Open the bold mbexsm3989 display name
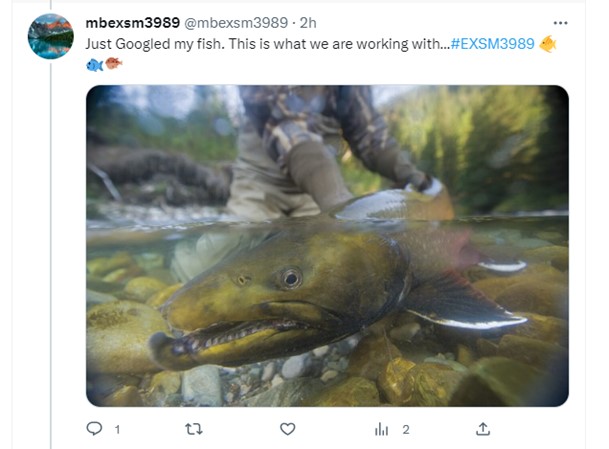The height and width of the screenshot is (449, 609). [133, 22]
